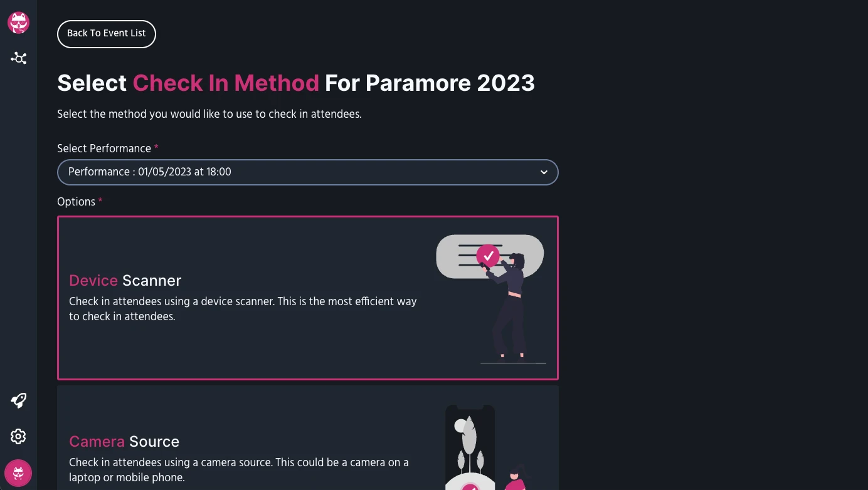This screenshot has width=868, height=490.
Task: Click the rocket icon in sidebar
Action: click(18, 400)
